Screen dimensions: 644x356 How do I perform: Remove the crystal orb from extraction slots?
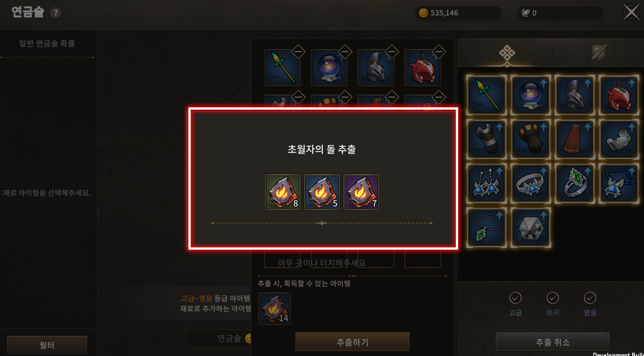point(345,51)
